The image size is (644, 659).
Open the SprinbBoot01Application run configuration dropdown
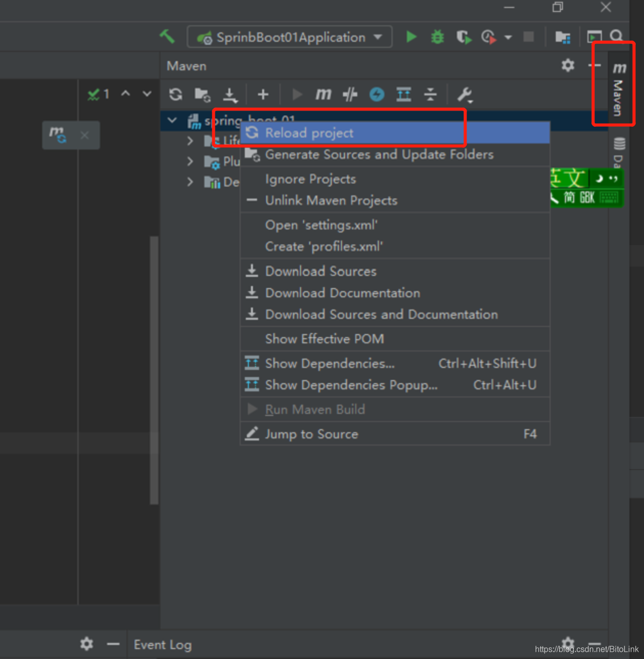click(x=290, y=37)
